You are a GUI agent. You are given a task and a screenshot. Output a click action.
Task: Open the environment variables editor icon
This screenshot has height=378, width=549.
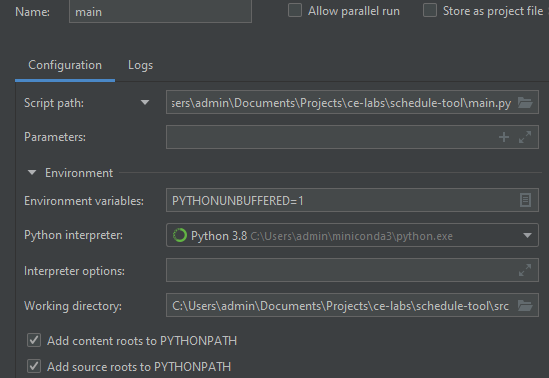click(x=525, y=200)
